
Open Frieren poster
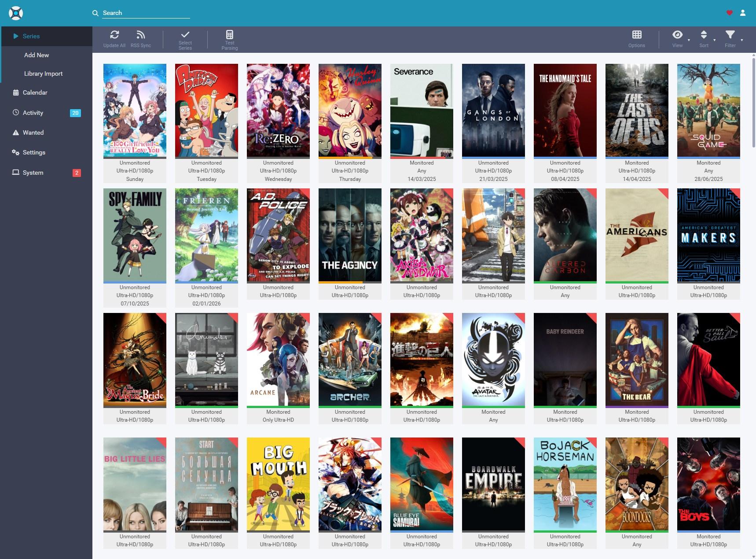click(x=206, y=235)
